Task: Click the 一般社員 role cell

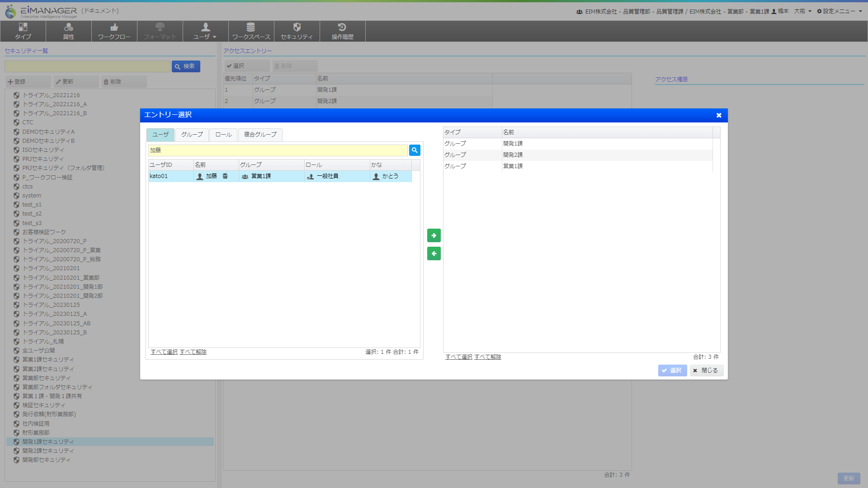Action: (337, 176)
